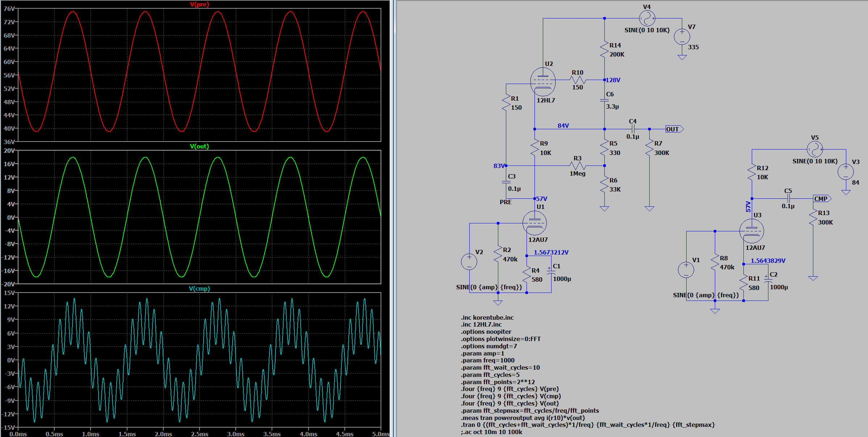Click the V(cmp) trace label
The width and height of the screenshot is (868, 437).
click(200, 289)
